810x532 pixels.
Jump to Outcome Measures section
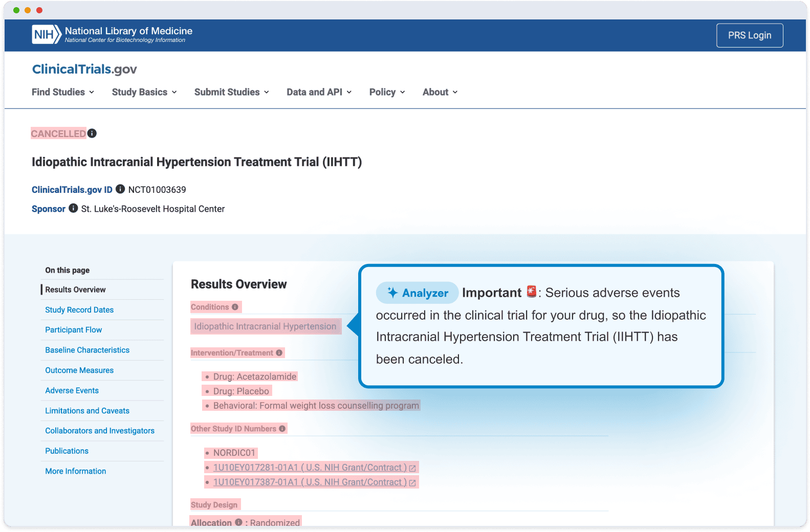pos(79,370)
